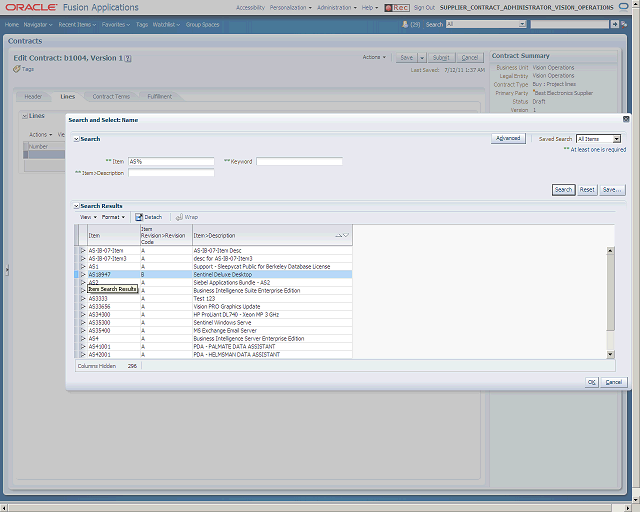The height and width of the screenshot is (512, 640).
Task: Select item AS33656 in results
Action: (x=99, y=307)
